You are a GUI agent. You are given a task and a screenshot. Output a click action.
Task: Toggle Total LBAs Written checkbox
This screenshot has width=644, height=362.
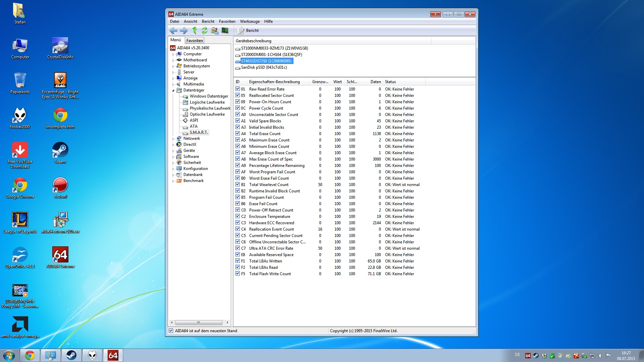click(237, 261)
